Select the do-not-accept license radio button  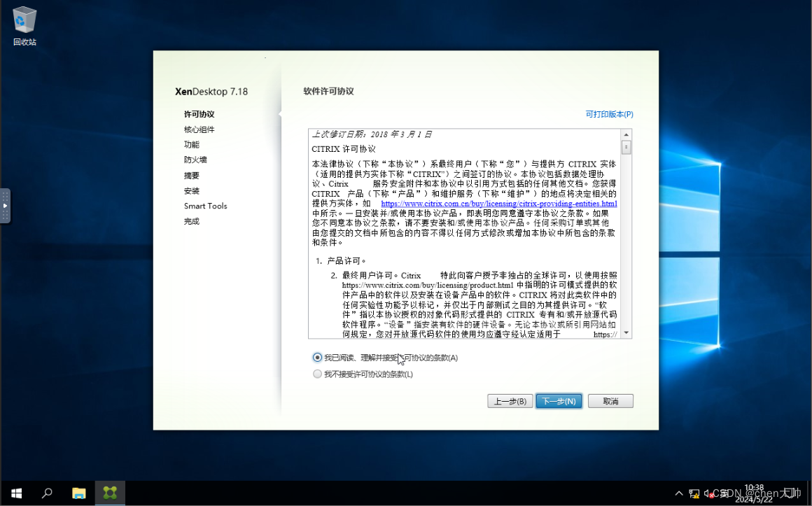317,374
